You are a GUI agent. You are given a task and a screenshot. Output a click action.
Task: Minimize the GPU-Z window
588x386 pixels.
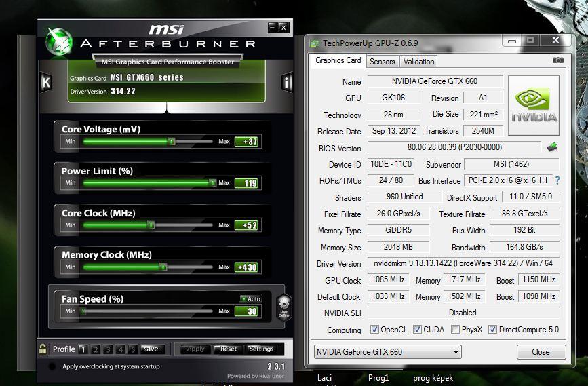512,41
